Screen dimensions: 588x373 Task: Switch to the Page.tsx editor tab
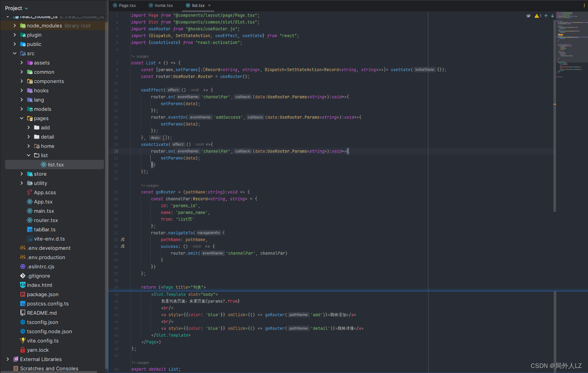coord(124,5)
